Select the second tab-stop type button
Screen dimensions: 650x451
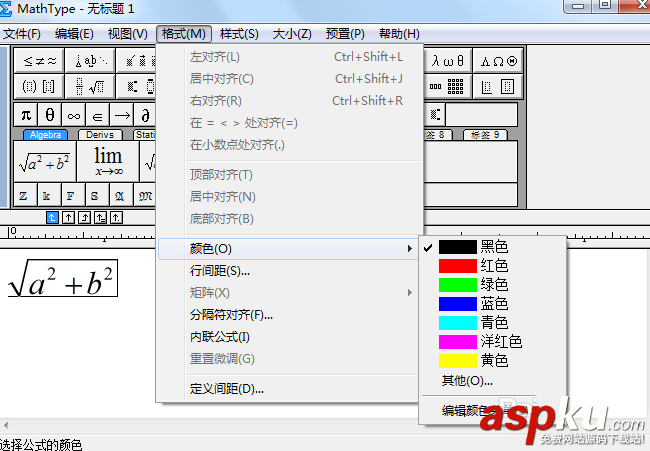[68, 218]
